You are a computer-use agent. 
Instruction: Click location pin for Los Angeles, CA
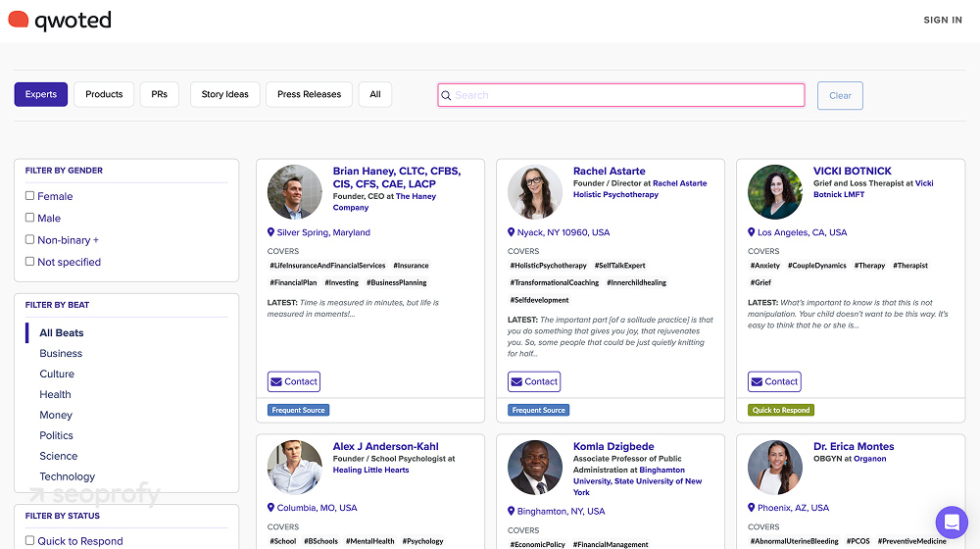coord(752,232)
